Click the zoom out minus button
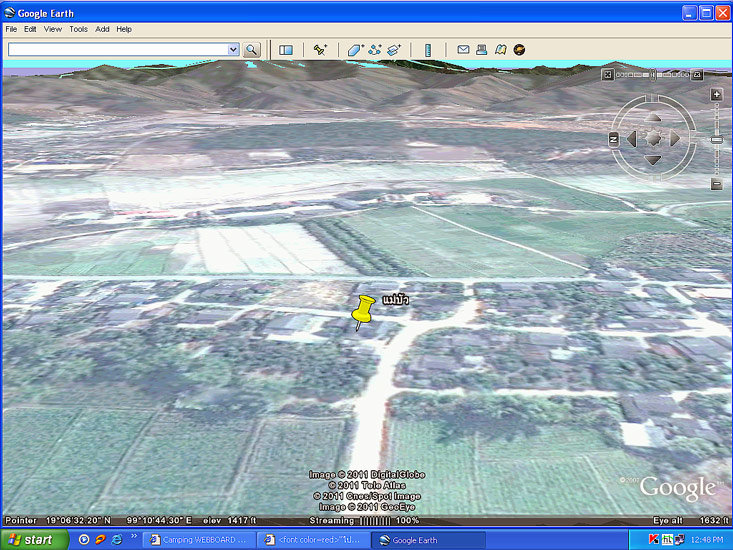Screen dimensions: 733x550 click(x=716, y=184)
